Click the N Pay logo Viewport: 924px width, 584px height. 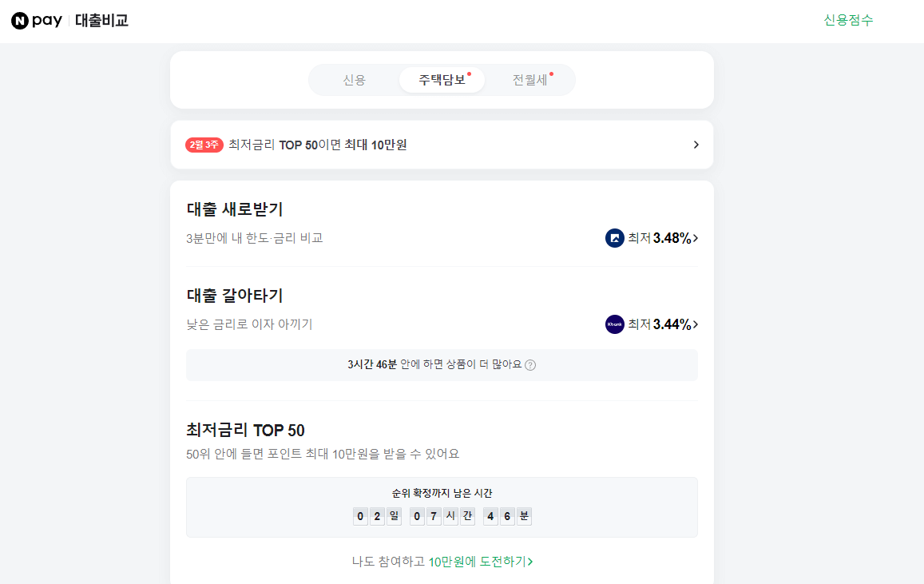(36, 20)
